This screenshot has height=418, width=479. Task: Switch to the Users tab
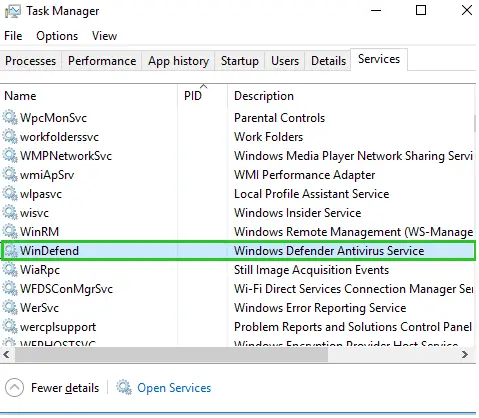point(285,61)
